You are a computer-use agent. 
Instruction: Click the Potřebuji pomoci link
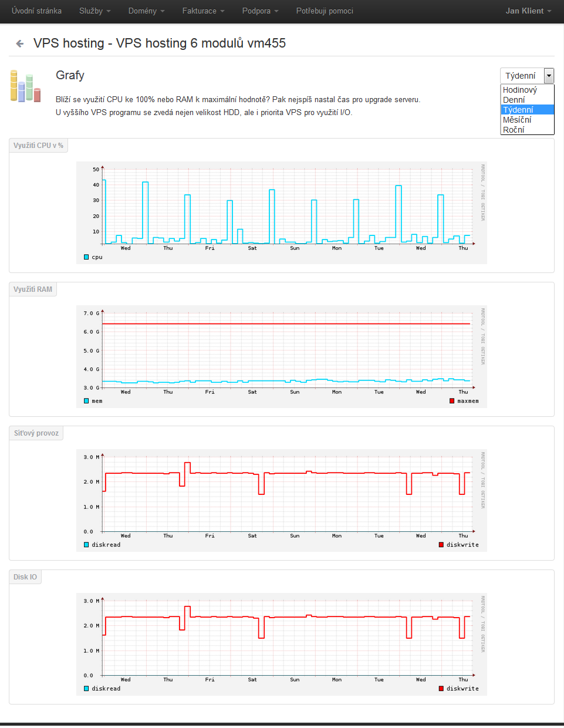point(325,11)
